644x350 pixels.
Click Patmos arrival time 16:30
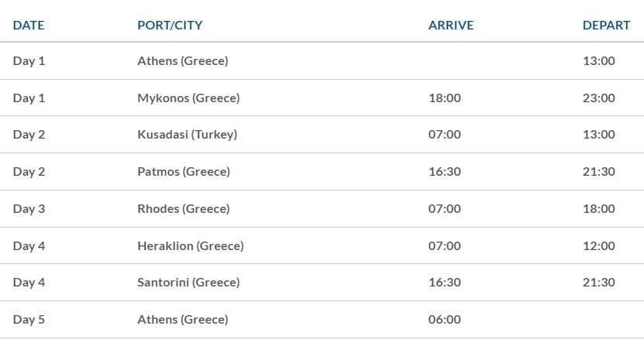point(444,171)
